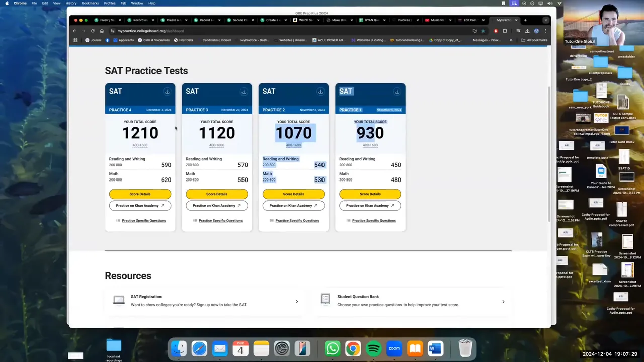Open the Bookmarks menu in menu bar

point(90,3)
